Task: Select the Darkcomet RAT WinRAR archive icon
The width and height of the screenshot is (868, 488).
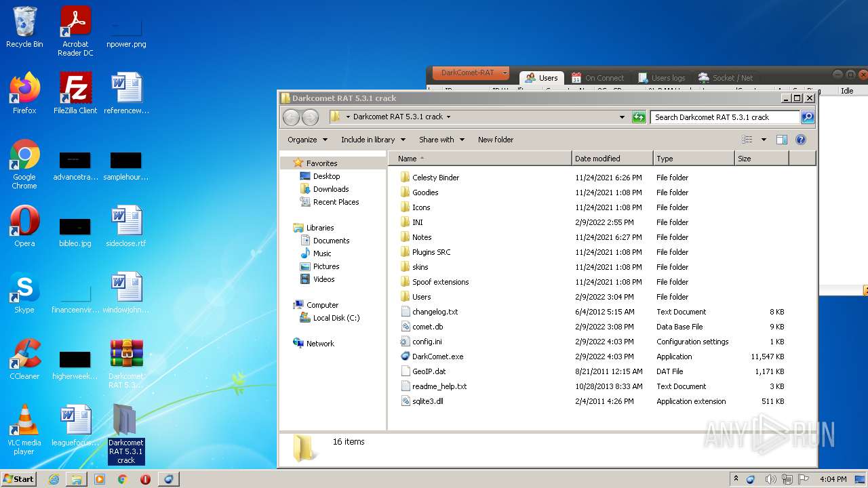Action: [126, 363]
